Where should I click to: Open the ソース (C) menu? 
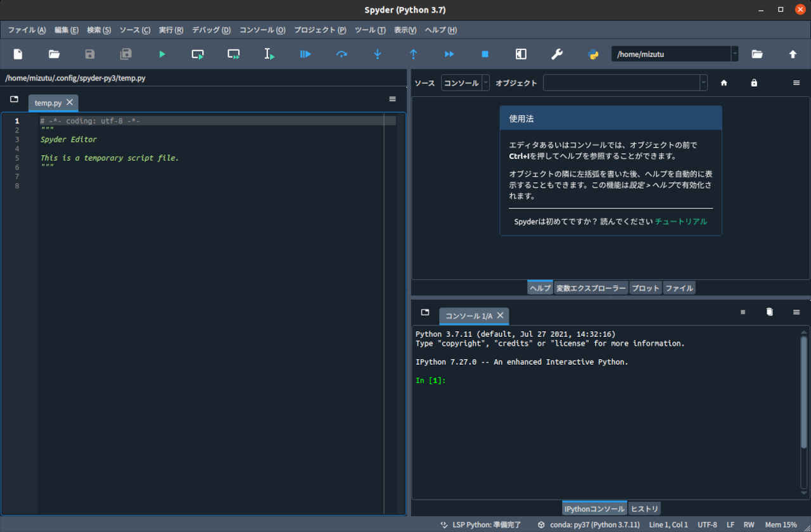pos(135,30)
